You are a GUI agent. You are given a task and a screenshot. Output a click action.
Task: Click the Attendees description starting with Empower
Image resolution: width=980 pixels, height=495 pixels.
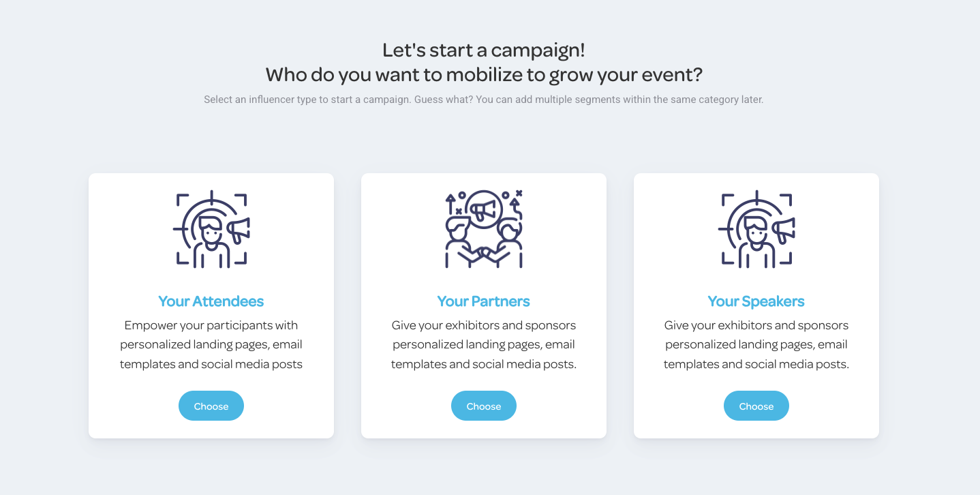coord(211,344)
